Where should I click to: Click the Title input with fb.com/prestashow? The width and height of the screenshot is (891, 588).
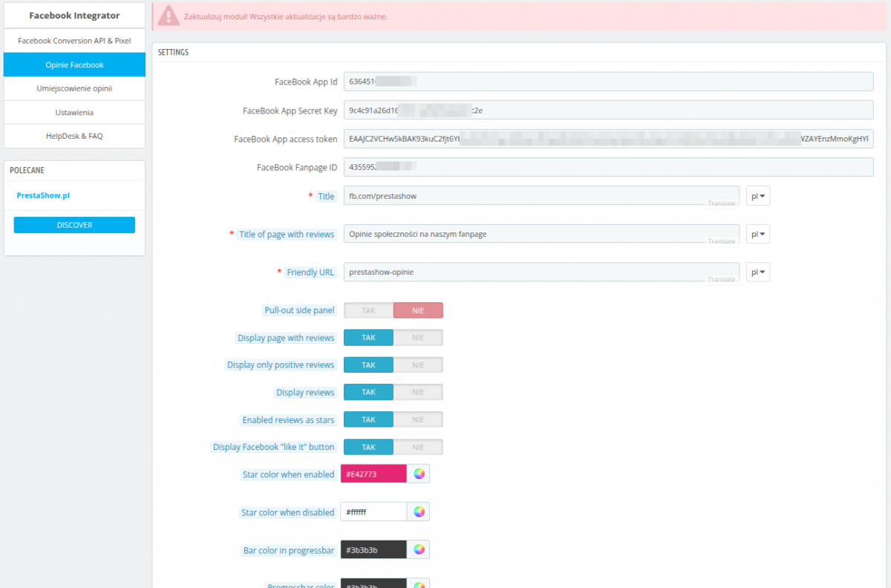coord(541,196)
